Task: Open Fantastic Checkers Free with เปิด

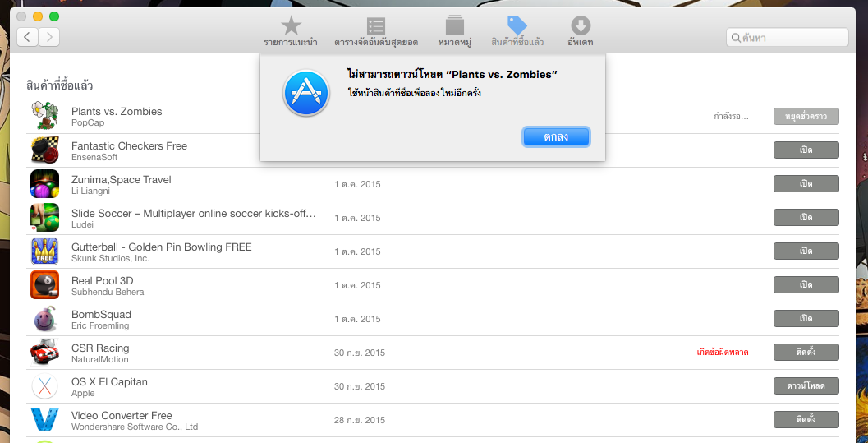Action: tap(806, 150)
